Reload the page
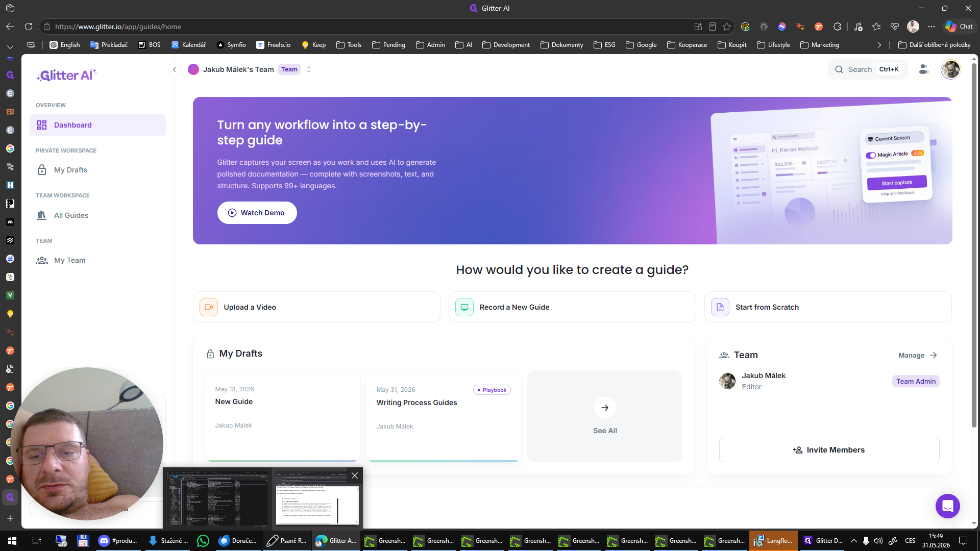 (x=29, y=27)
